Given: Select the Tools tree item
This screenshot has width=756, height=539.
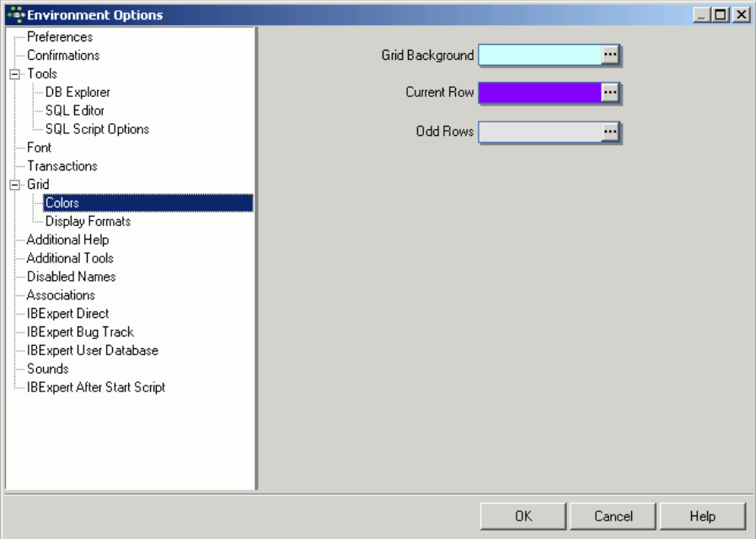Looking at the screenshot, I should [x=42, y=74].
